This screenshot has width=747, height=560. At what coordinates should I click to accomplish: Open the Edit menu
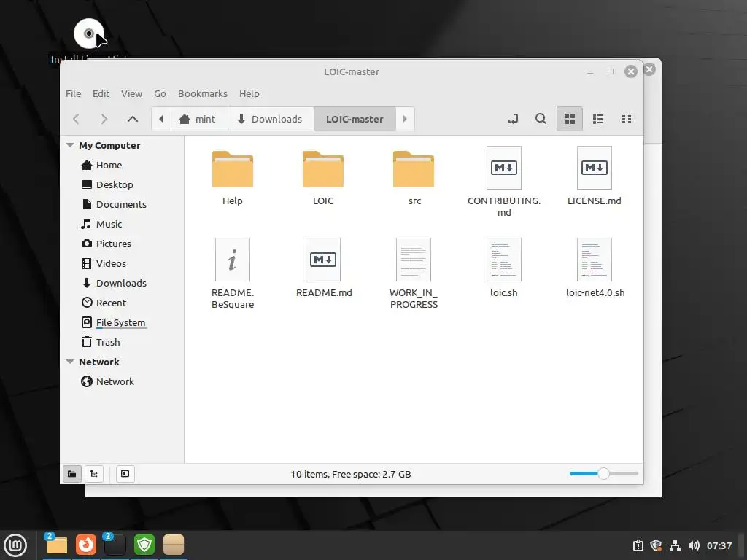[x=101, y=93]
